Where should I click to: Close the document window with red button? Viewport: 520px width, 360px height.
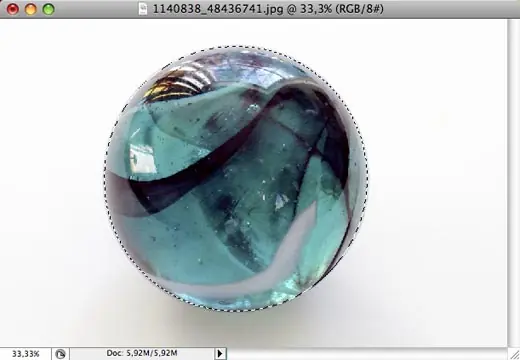click(13, 9)
